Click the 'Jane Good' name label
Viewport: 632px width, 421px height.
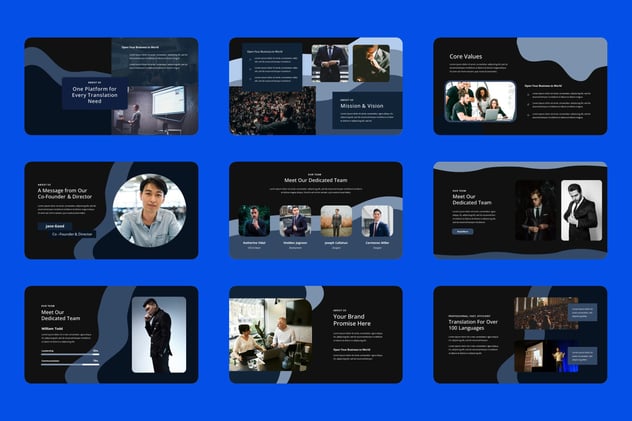pos(55,226)
